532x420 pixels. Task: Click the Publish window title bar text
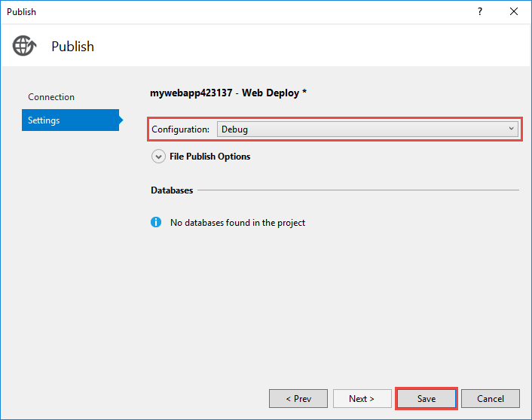21,11
